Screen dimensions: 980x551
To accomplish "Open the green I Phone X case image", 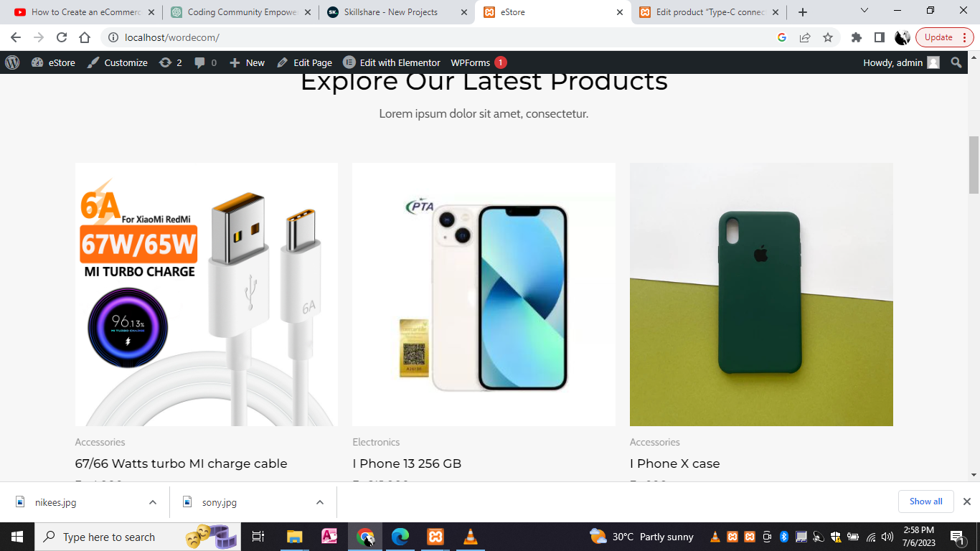I will (761, 294).
